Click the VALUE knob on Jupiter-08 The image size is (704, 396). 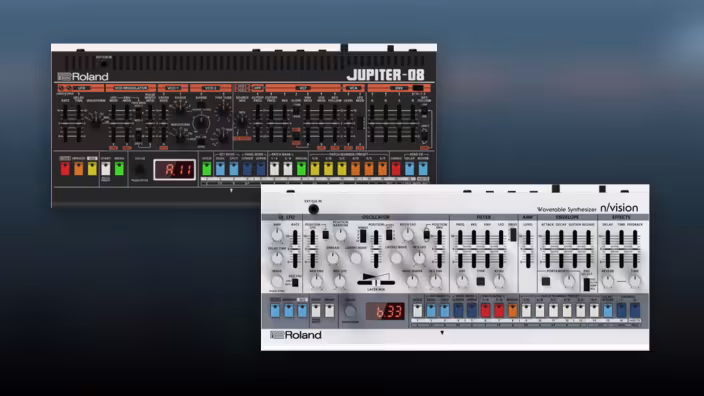pyautogui.click(x=140, y=170)
